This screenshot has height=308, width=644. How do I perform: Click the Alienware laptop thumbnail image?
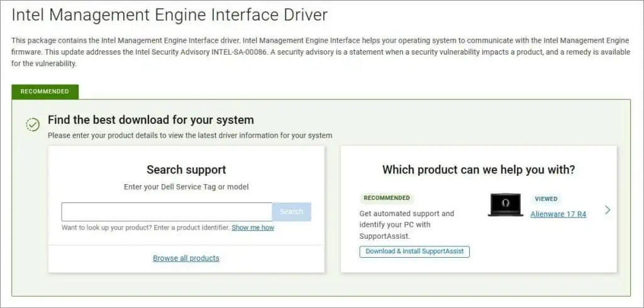pos(505,205)
